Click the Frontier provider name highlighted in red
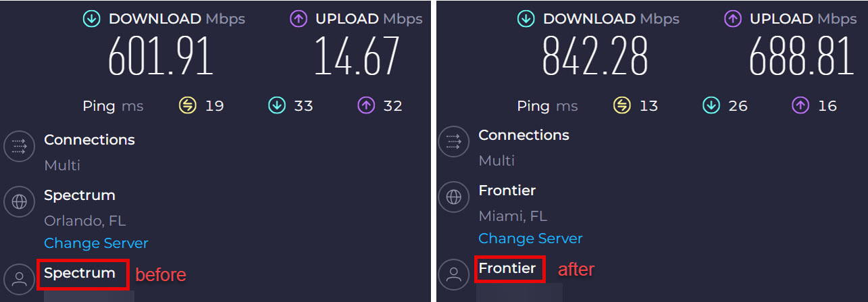 507,268
